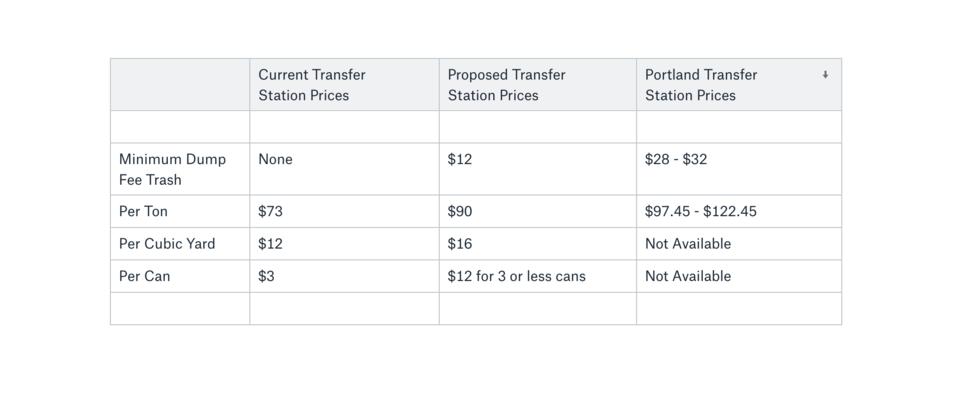Select the empty top-left header cell
Viewport: 960px width, 395px height.
180,85
